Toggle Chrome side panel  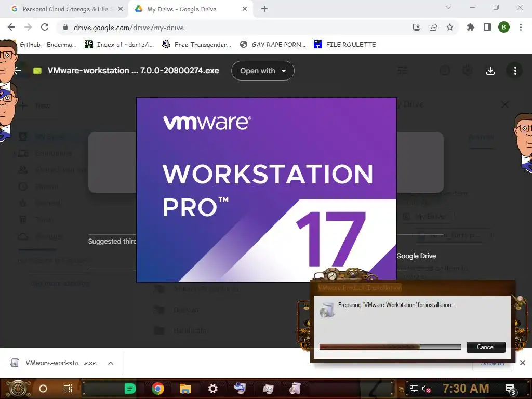point(487,27)
